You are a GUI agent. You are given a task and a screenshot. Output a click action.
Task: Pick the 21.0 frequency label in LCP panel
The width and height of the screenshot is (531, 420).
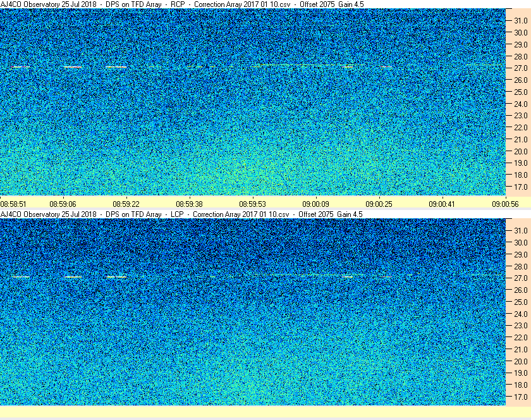point(520,349)
